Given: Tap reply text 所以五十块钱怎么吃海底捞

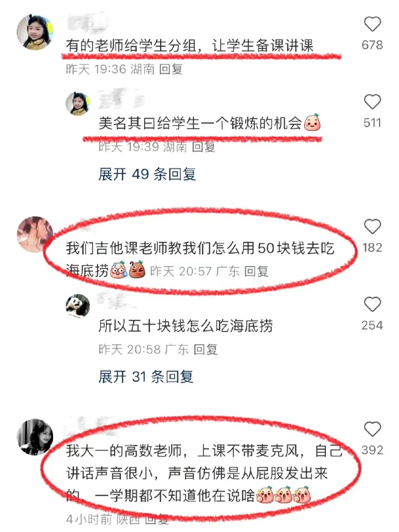Looking at the screenshot, I should click(186, 326).
